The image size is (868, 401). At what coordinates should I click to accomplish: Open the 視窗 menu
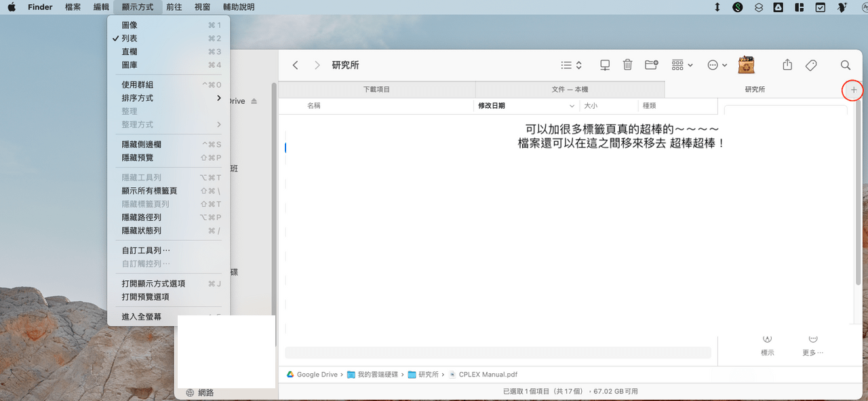pos(202,7)
